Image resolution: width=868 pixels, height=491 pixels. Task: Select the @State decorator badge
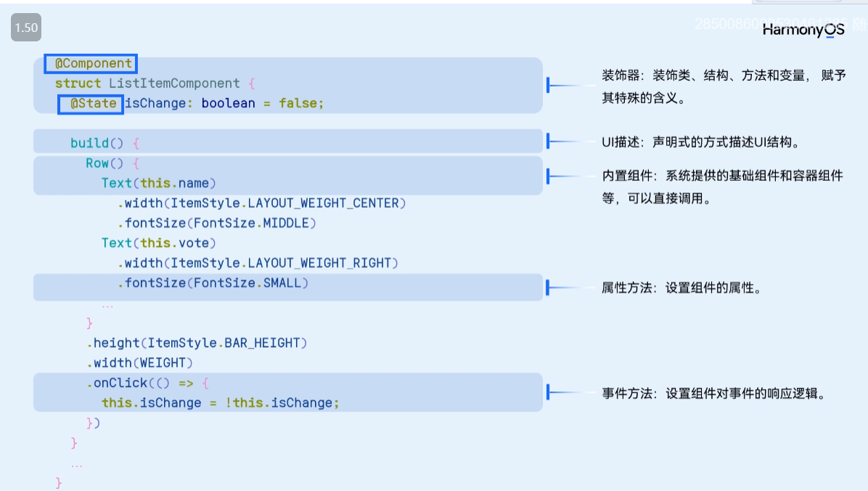click(90, 104)
